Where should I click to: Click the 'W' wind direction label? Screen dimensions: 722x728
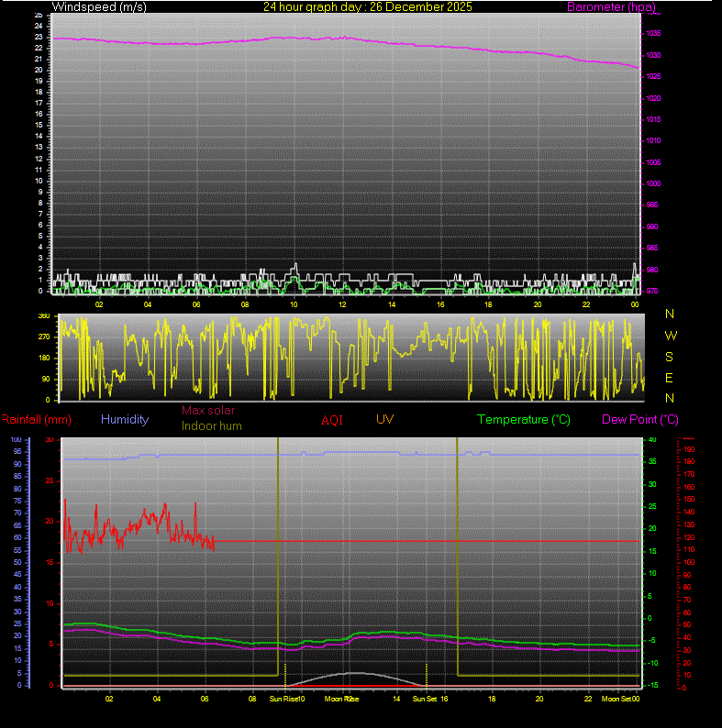point(671,336)
